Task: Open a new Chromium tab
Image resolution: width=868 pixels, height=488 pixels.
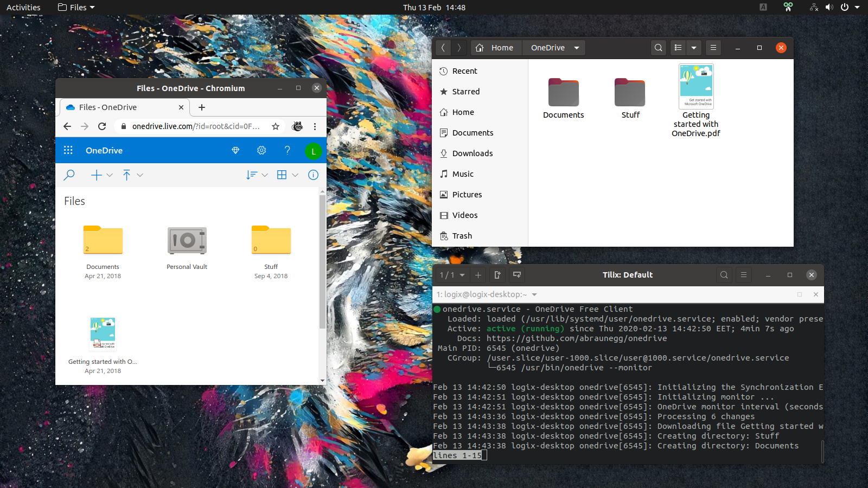Action: point(202,107)
